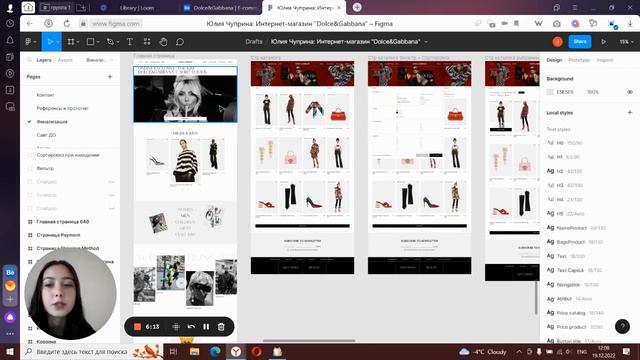Collapse pages list via current page dropdown

pyautogui.click(x=100, y=60)
